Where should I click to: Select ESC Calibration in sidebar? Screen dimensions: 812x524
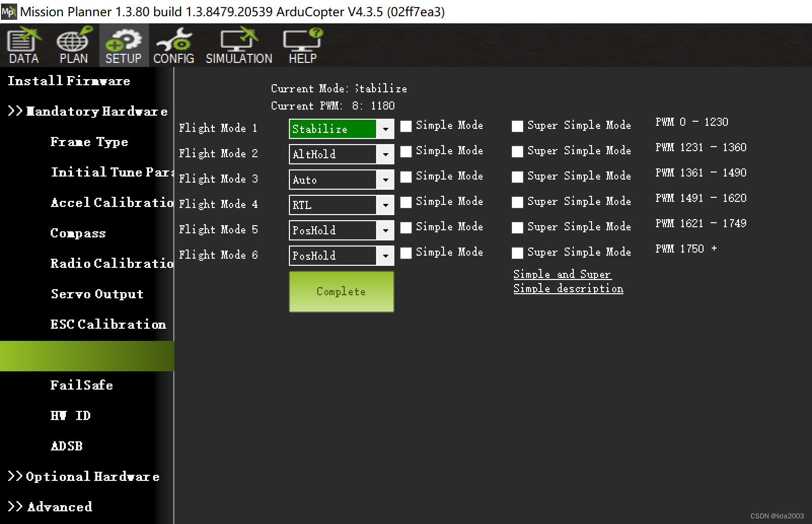[x=108, y=324]
